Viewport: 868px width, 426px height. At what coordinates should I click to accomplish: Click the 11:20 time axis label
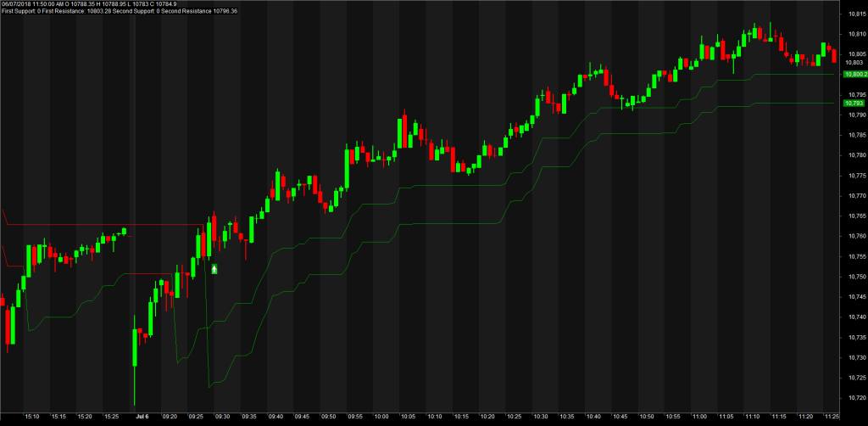tap(806, 416)
